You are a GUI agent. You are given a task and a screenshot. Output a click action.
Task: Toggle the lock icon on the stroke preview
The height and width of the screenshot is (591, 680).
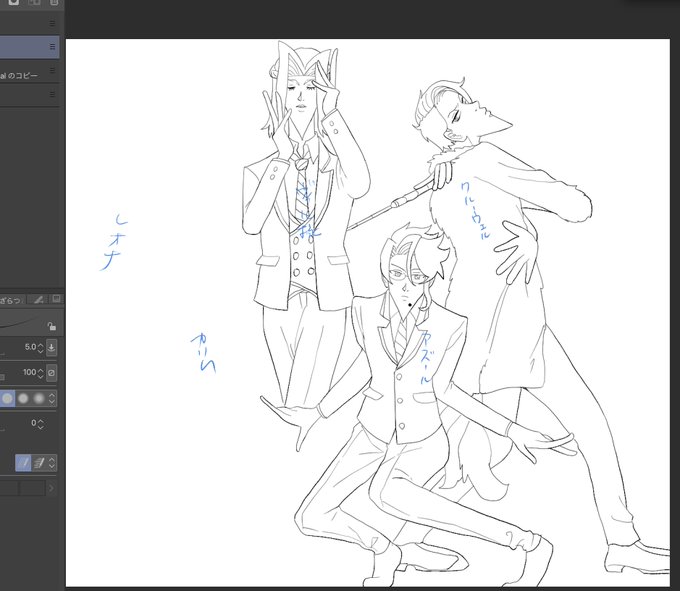[52, 326]
